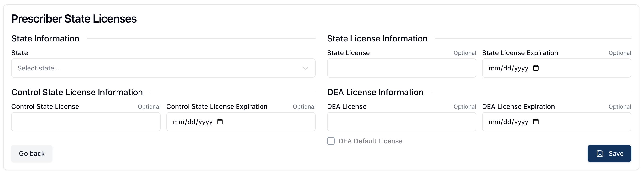Image resolution: width=644 pixels, height=175 pixels.
Task: Click the Control State License Expiration date field
Action: pyautogui.click(x=193, y=122)
